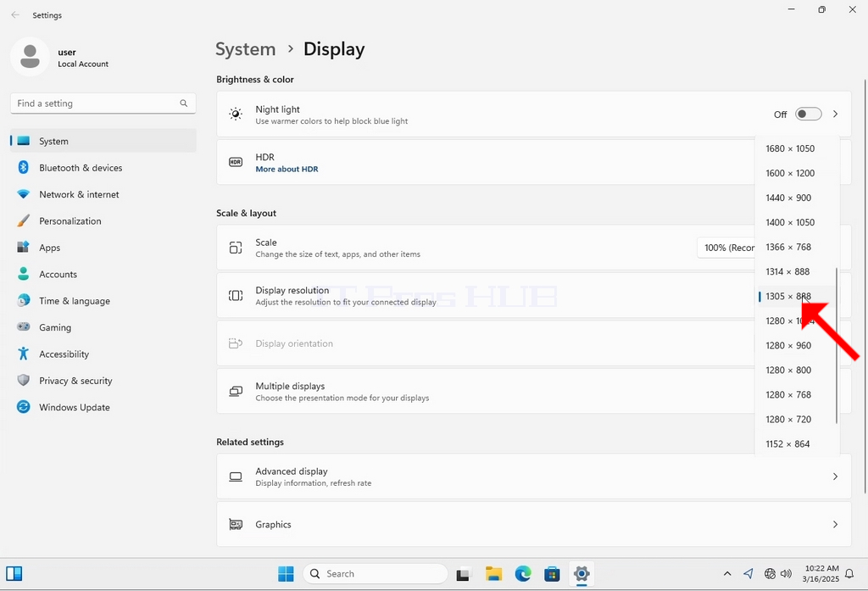Click the volume icon in tray
868x591 pixels.
tap(786, 574)
